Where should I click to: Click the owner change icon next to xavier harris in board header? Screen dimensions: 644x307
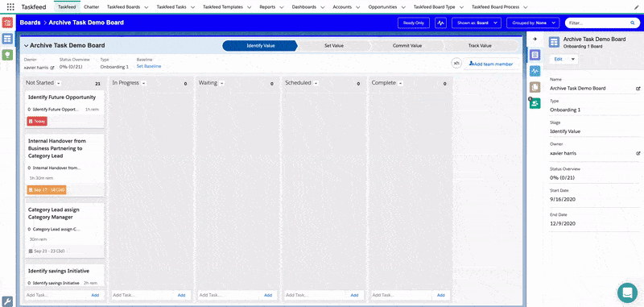click(52, 67)
